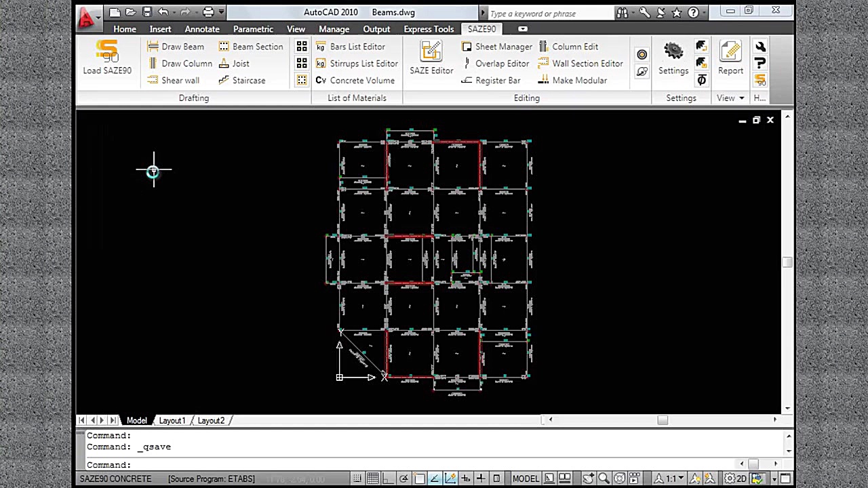
Task: Expand the quick access toolbar customize arrow
Action: [x=222, y=12]
